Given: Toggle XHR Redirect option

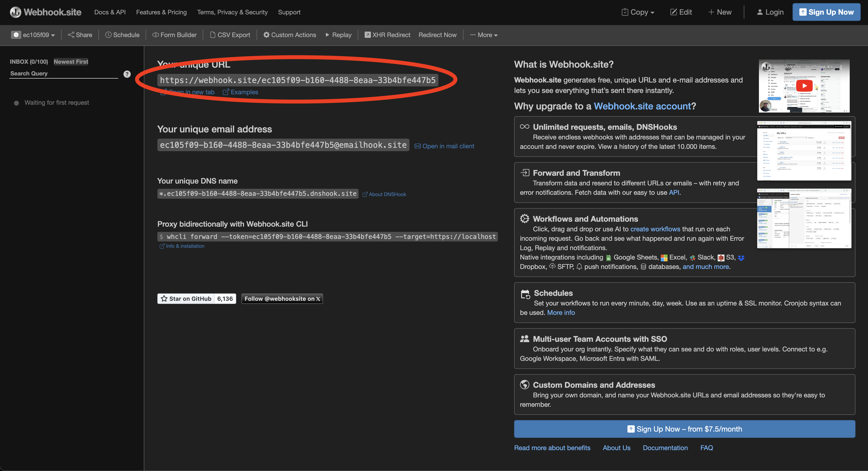Looking at the screenshot, I should [x=388, y=35].
